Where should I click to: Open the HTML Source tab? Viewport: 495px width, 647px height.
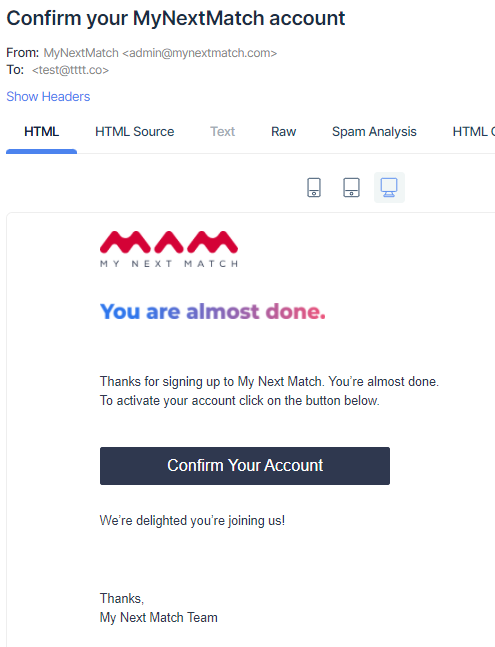(134, 132)
